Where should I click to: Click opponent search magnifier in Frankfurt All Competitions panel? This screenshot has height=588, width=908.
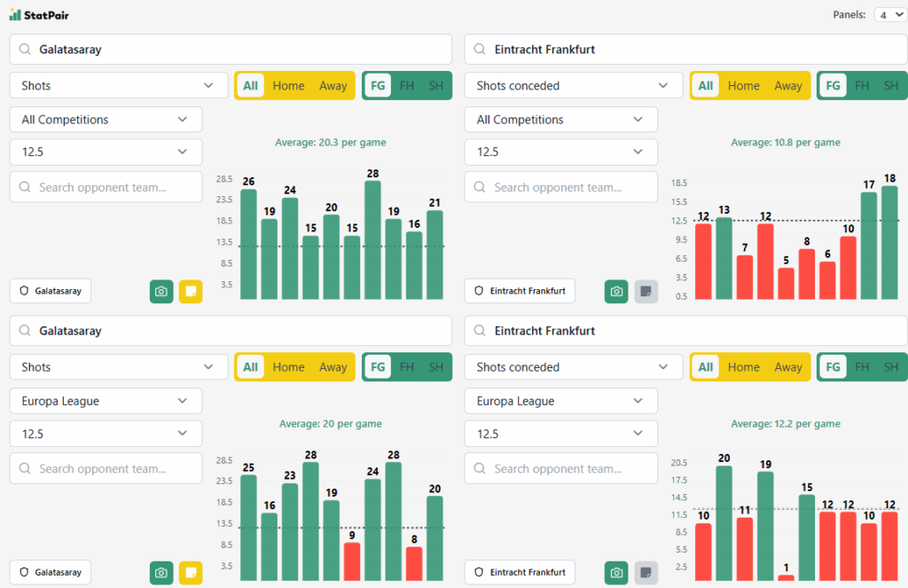(480, 187)
